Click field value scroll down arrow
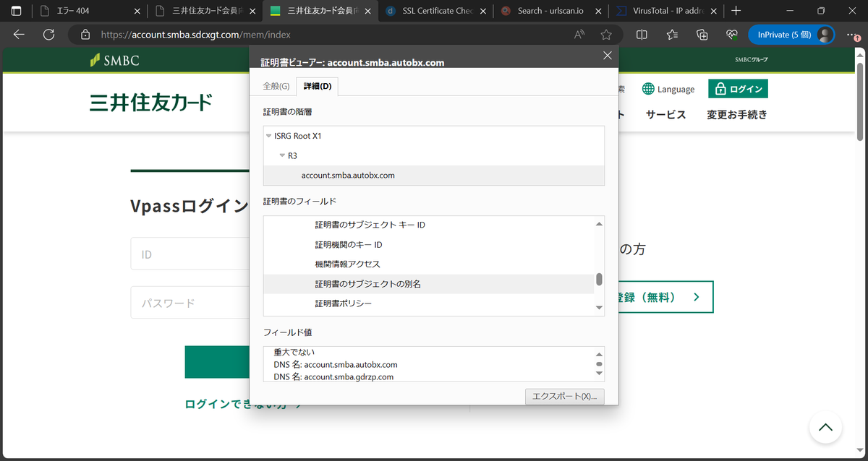 (599, 374)
